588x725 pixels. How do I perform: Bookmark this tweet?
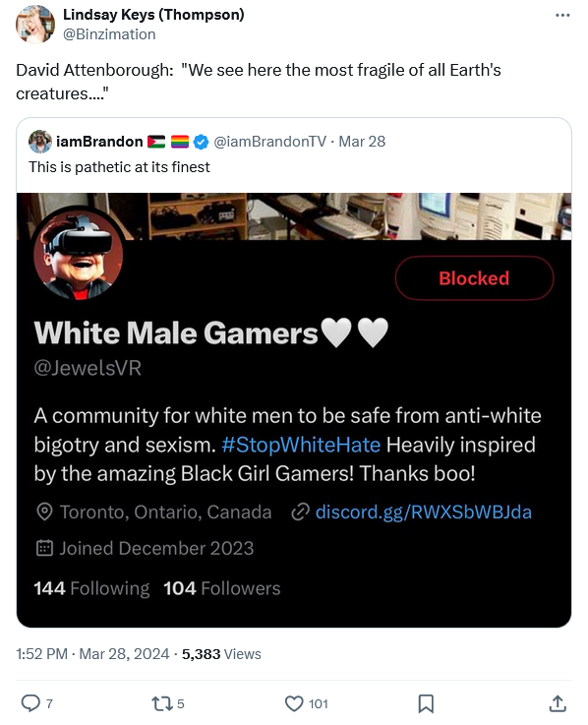(426, 703)
